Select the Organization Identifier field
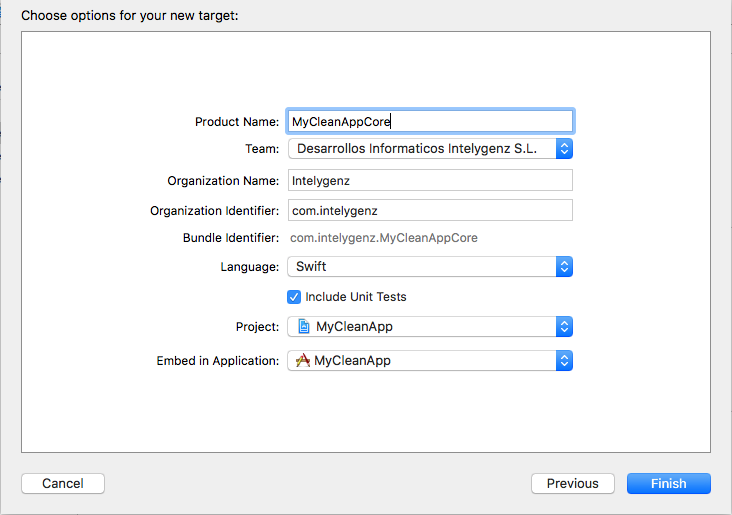This screenshot has width=732, height=515. (x=430, y=210)
